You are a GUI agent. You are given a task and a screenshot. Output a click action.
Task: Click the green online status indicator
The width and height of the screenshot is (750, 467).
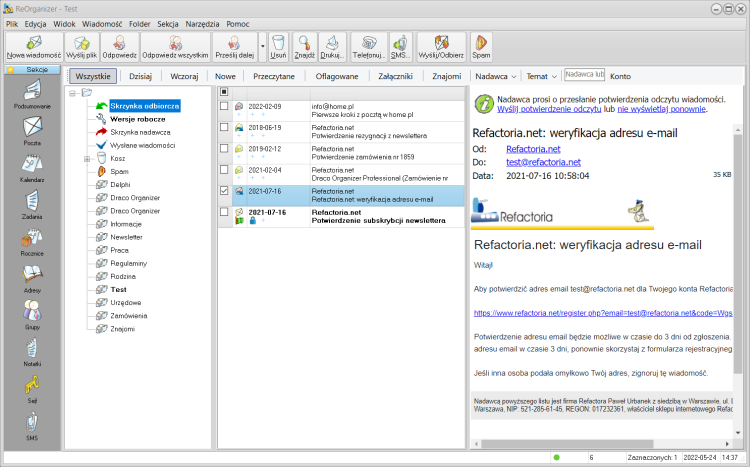(x=556, y=457)
